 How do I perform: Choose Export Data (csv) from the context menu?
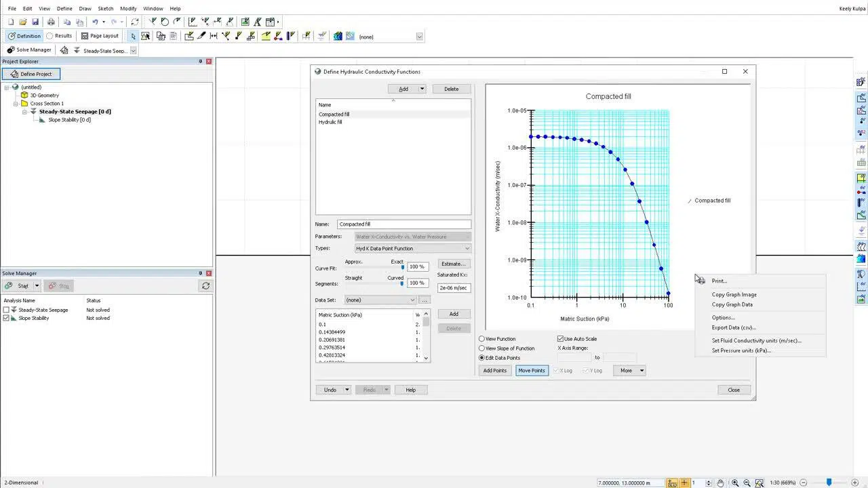pos(733,327)
